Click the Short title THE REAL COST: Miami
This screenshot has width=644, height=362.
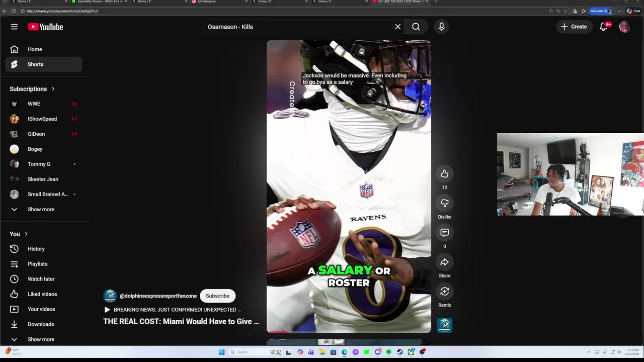click(181, 321)
